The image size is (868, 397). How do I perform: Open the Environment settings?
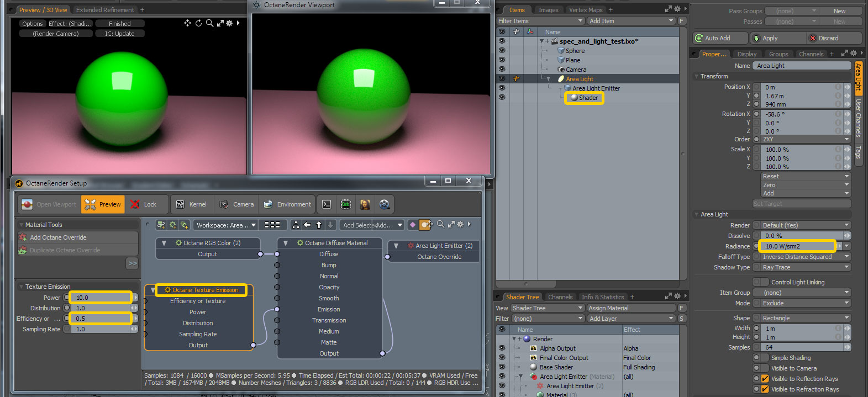point(287,204)
